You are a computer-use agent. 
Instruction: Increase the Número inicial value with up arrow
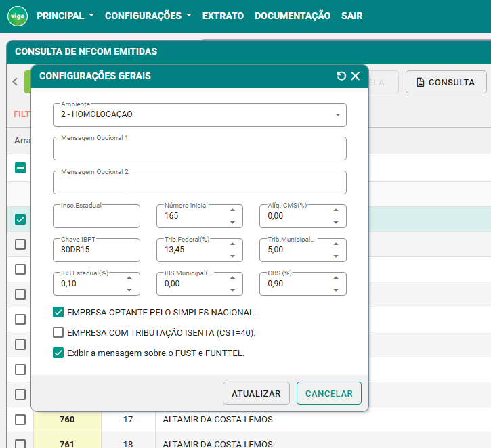(x=232, y=210)
